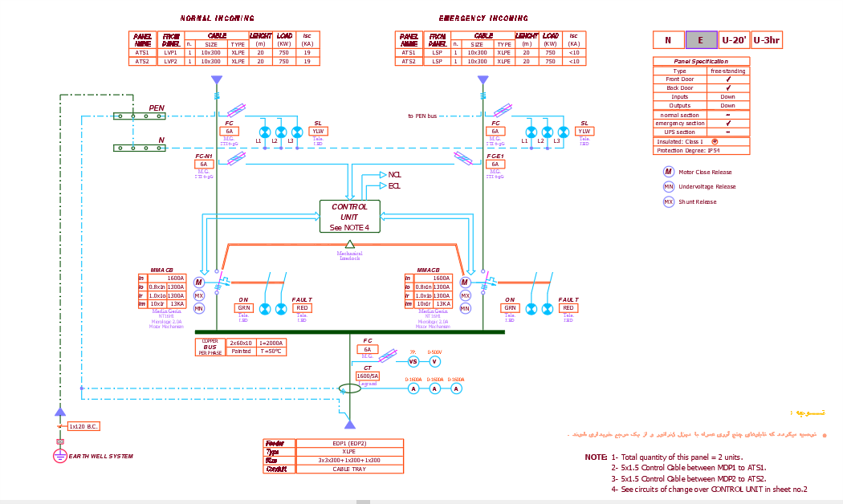Select the N section tab box
Viewport: 843px width, 504px height.
(668, 40)
